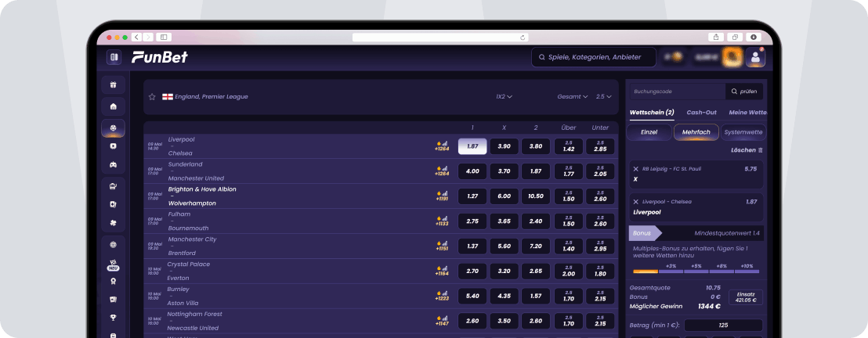Screen dimensions: 868x338
Task: Open stats icon for Liverpool - Chelsea match
Action: (x=444, y=143)
